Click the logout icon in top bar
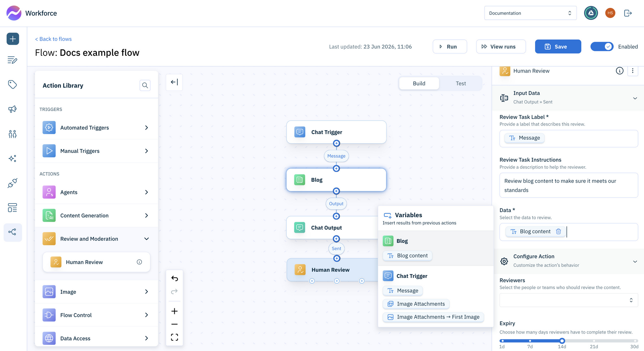The height and width of the screenshot is (351, 644). [x=628, y=13]
